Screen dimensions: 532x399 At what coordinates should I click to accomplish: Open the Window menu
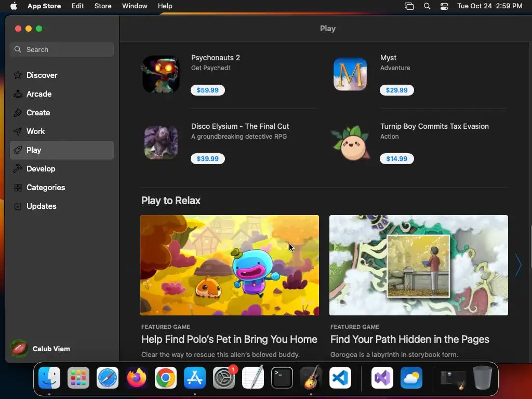[135, 6]
